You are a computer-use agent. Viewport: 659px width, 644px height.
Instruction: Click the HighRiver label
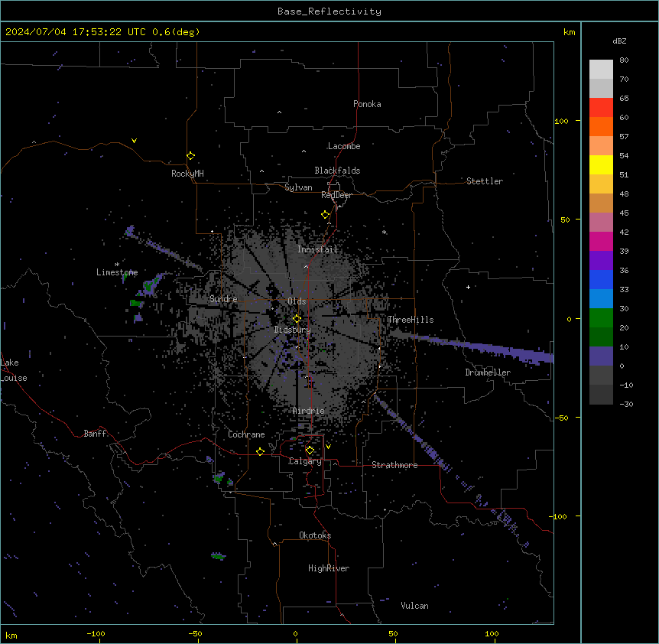point(328,568)
